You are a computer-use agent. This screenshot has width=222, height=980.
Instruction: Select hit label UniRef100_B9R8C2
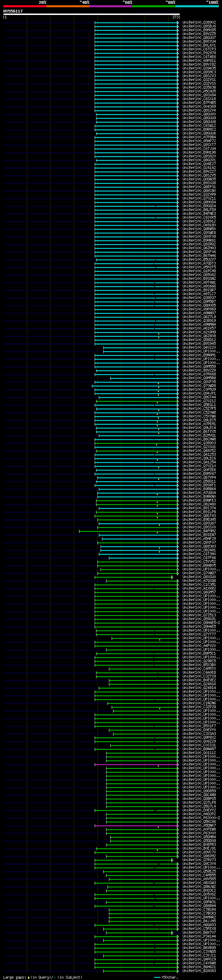(199, 129)
